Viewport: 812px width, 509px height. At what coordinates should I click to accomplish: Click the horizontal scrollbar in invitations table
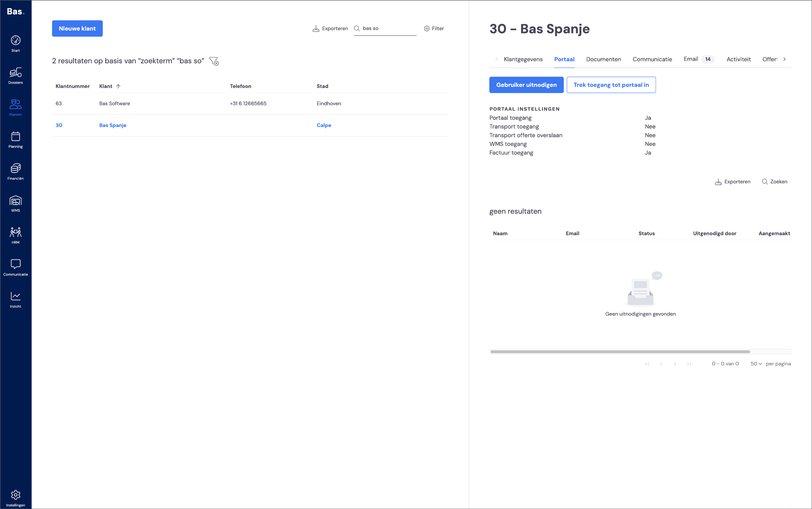pos(620,352)
